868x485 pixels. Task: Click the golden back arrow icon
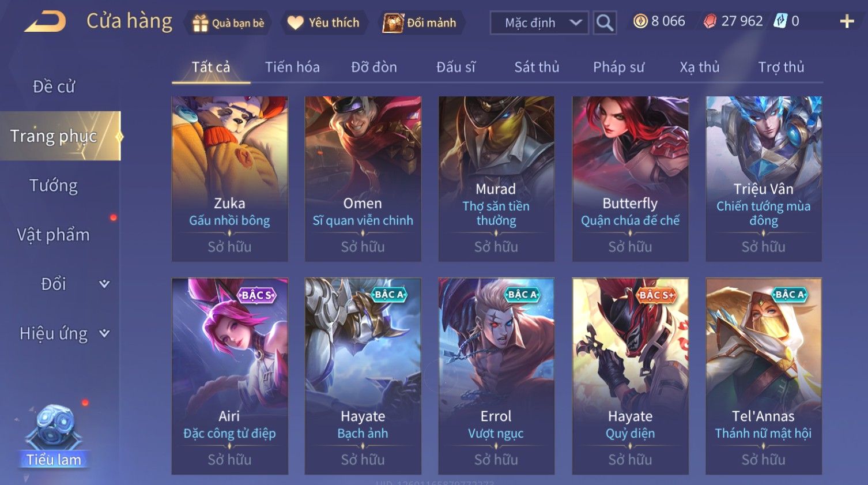pos(45,22)
